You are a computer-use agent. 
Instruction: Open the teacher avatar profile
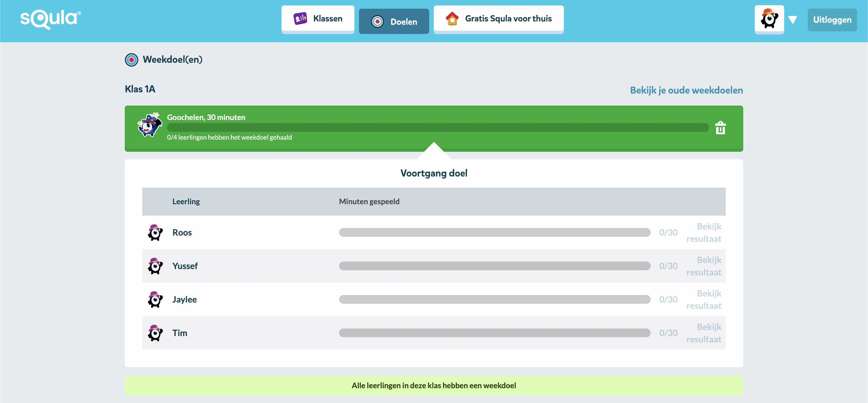(769, 19)
